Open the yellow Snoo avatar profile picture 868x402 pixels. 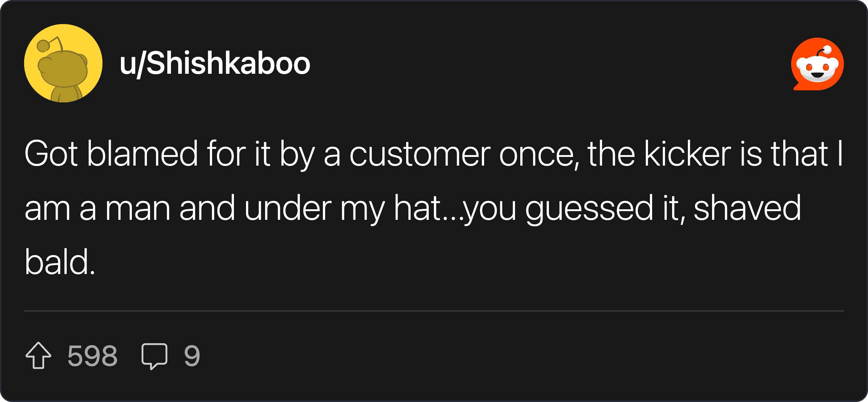[63, 63]
